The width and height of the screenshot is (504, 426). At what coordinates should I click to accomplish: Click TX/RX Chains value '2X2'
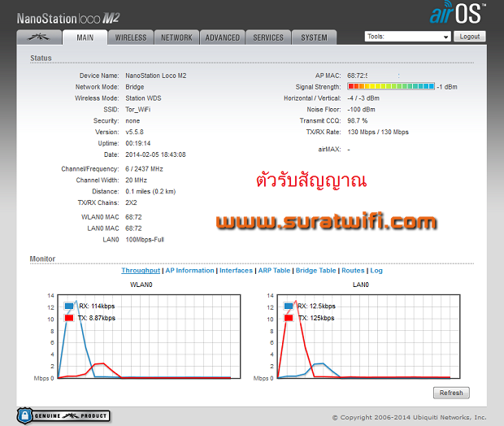131,202
